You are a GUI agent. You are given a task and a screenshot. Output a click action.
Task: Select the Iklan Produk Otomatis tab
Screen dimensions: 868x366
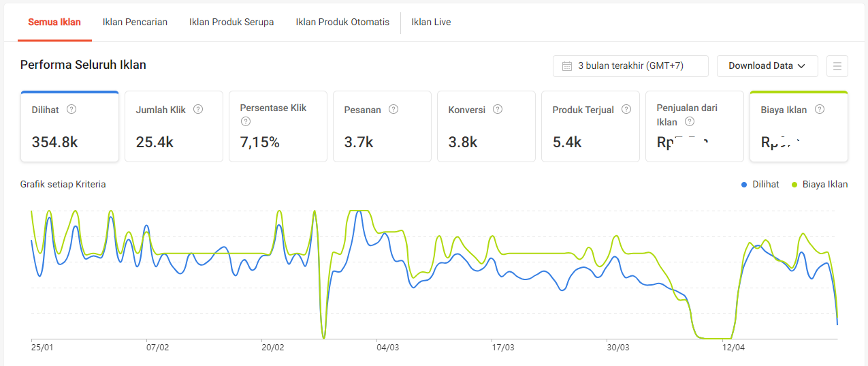[342, 22]
